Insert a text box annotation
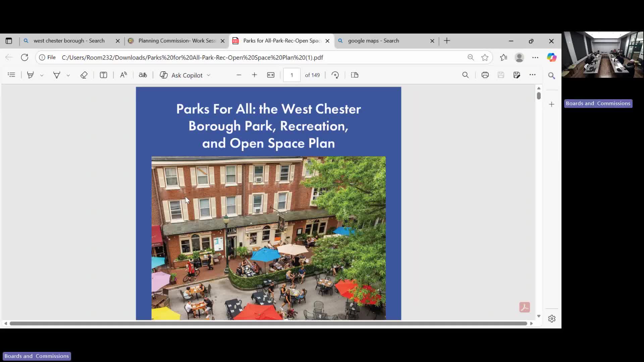Viewport: 644px width, 362px height. [x=103, y=75]
